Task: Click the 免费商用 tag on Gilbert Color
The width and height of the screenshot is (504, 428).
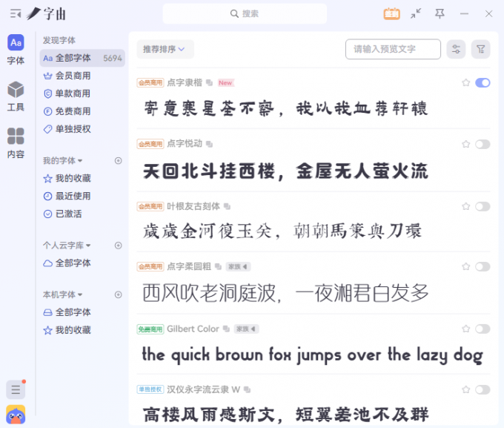Action: (x=150, y=329)
